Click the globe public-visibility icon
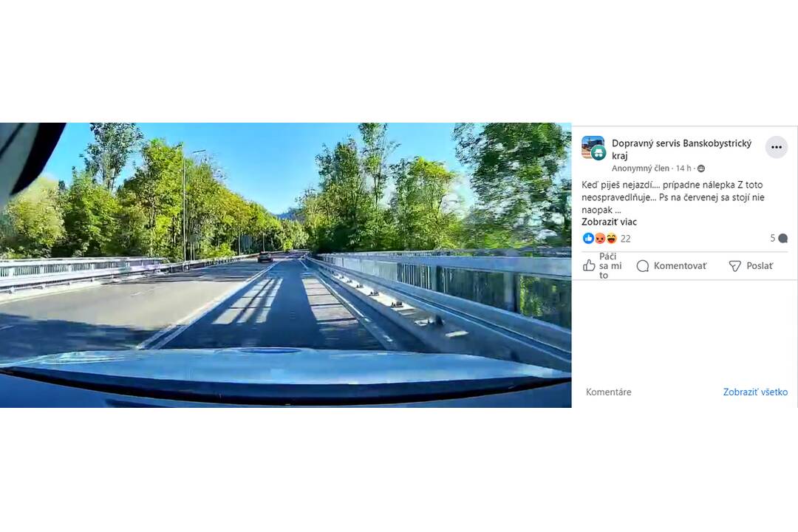 700,168
